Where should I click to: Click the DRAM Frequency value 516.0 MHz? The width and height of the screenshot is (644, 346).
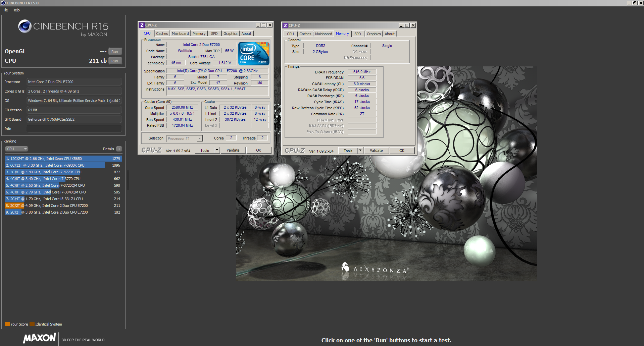(362, 72)
